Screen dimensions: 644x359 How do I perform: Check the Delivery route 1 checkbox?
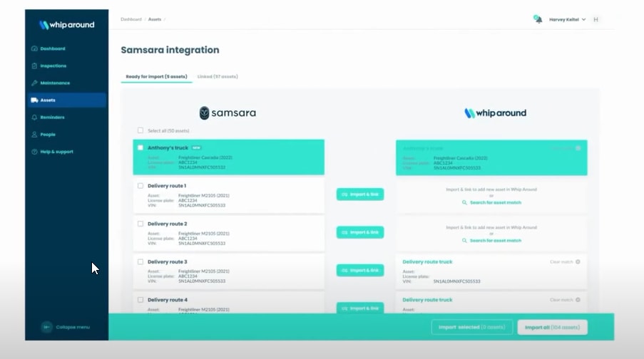coord(140,186)
